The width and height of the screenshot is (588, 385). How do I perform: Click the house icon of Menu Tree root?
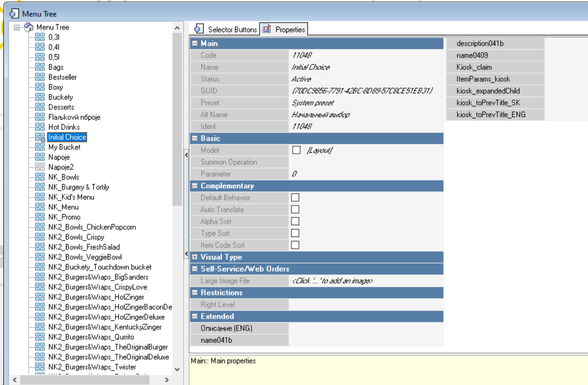(29, 27)
